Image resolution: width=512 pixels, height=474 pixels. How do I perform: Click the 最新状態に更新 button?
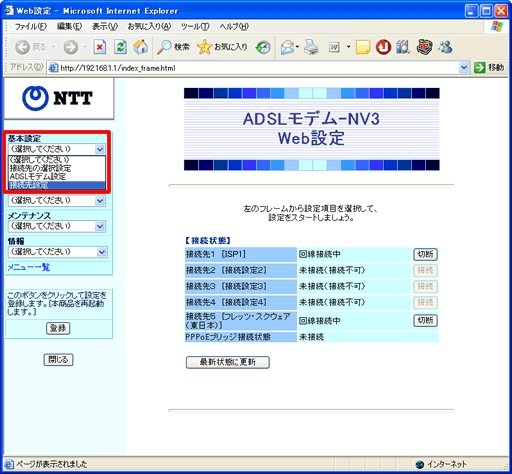coord(227,362)
